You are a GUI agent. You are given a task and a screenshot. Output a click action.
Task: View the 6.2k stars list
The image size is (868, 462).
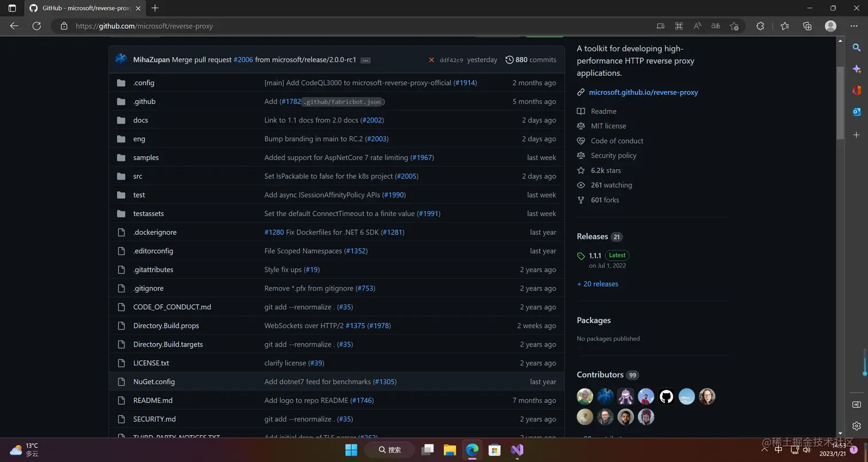point(606,171)
